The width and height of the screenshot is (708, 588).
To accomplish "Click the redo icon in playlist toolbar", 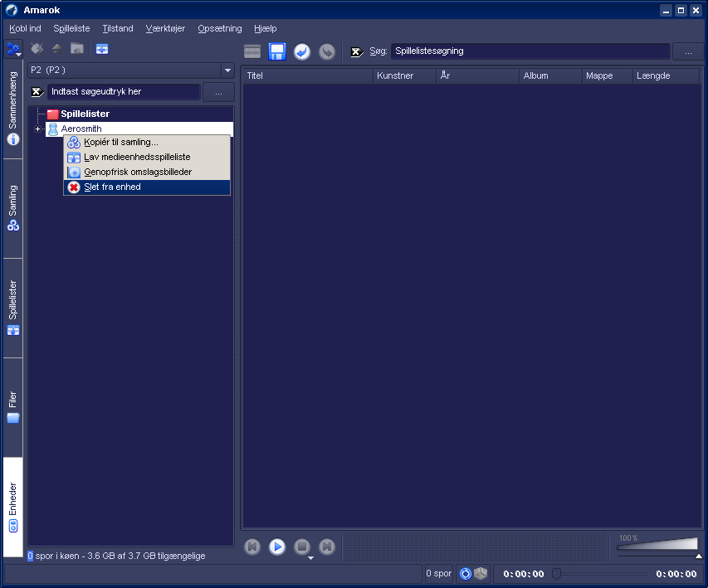I will point(327,51).
